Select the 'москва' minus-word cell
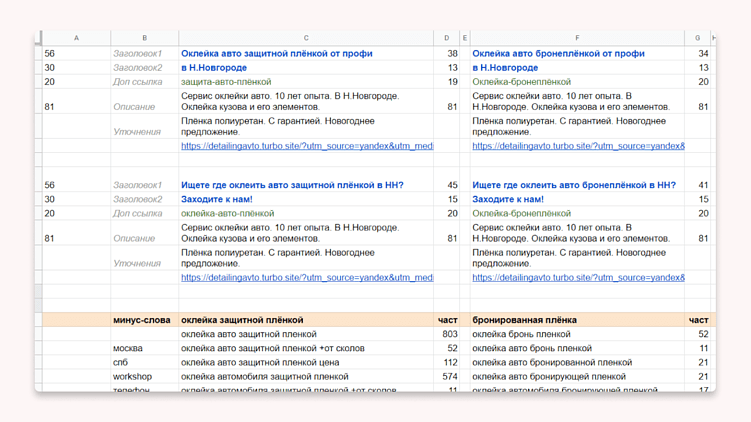 127,349
